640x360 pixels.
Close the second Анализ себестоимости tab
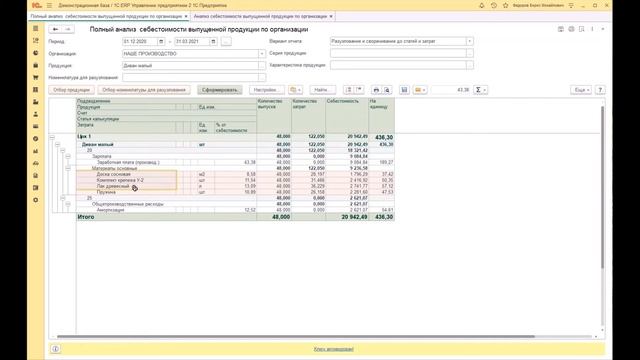(x=331, y=16)
